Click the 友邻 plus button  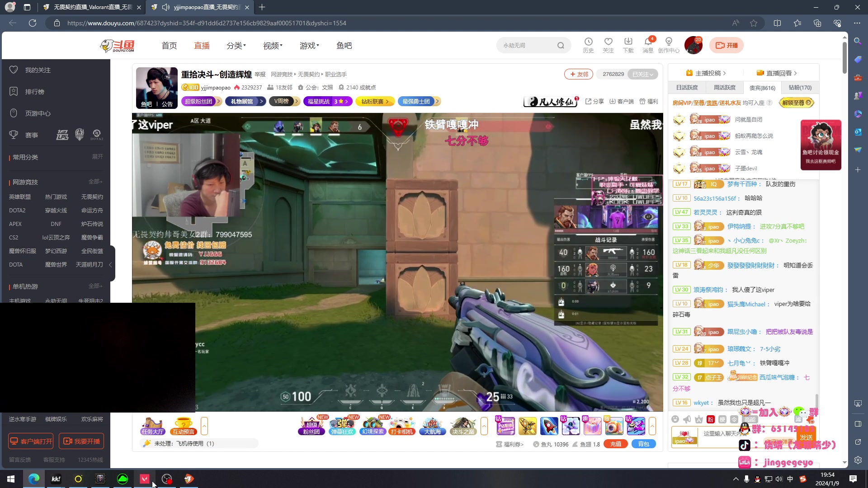pos(579,74)
